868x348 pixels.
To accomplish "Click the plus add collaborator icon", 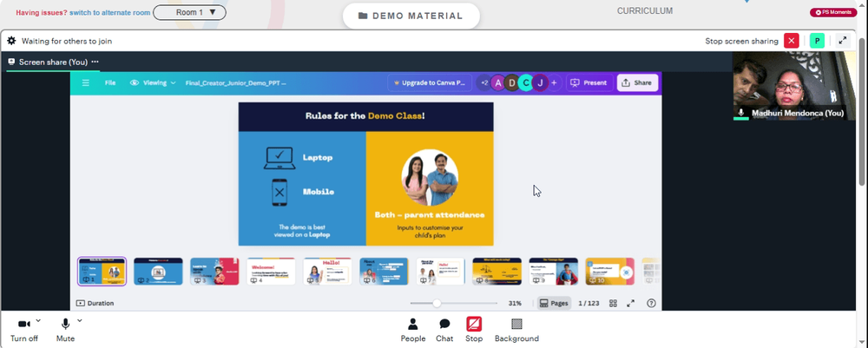I will tap(554, 83).
